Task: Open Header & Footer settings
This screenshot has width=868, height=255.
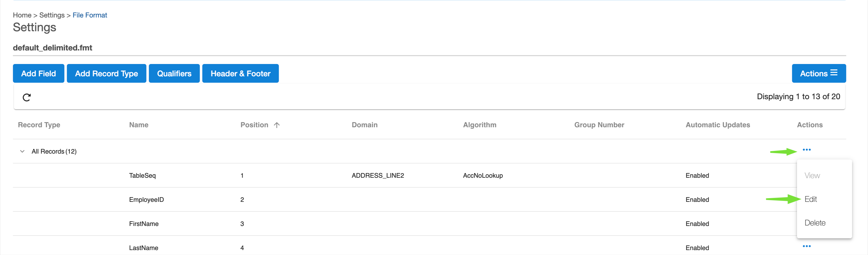Action: 240,73
